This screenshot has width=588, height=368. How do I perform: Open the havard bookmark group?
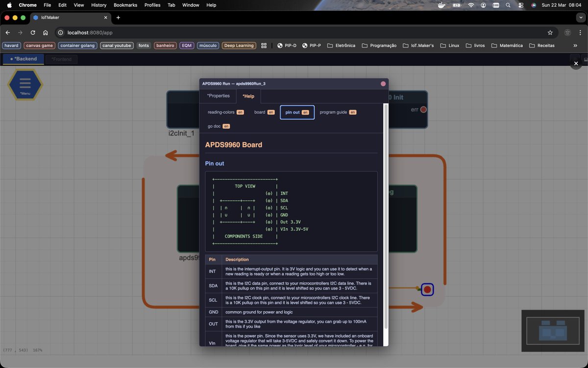click(11, 46)
